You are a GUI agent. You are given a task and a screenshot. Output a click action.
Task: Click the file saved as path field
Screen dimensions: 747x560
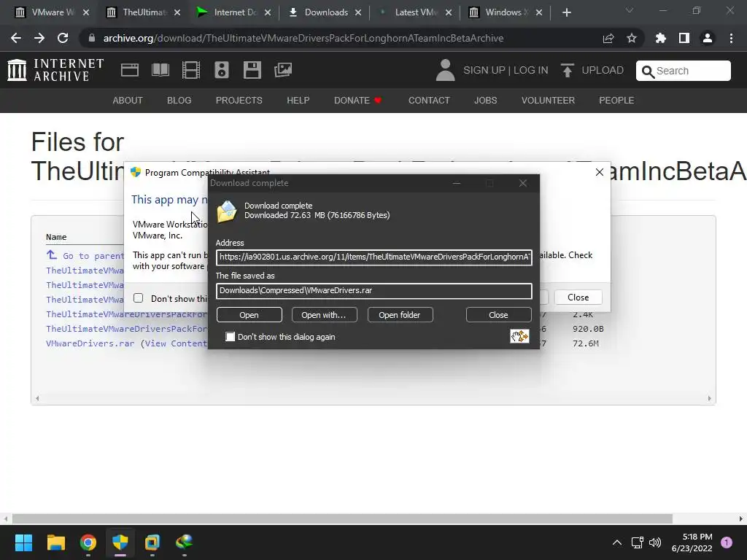(374, 291)
